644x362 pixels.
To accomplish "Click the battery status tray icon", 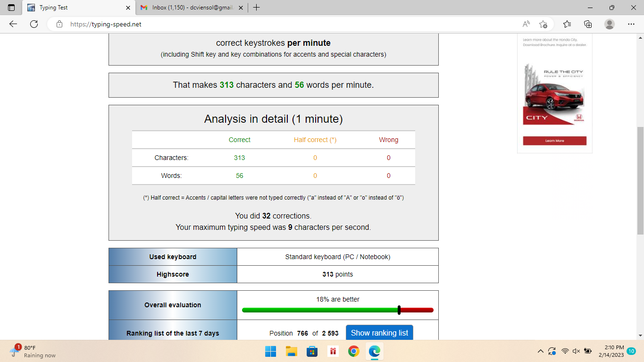I will click(588, 351).
